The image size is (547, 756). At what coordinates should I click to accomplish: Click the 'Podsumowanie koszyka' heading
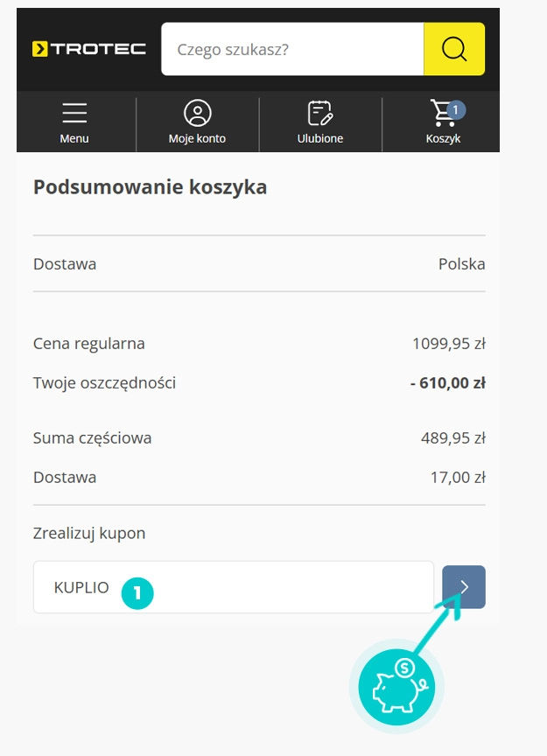coord(150,187)
